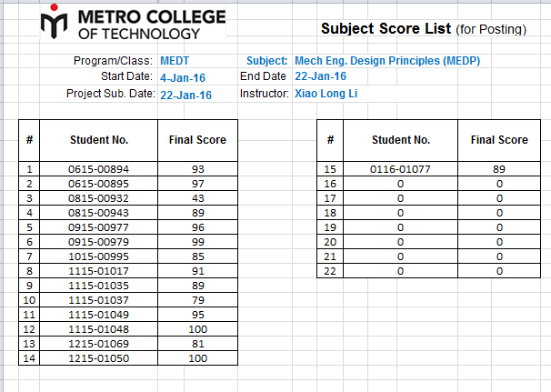551x392 pixels.
Task: Select row number 7 in left table
Action: click(x=29, y=256)
